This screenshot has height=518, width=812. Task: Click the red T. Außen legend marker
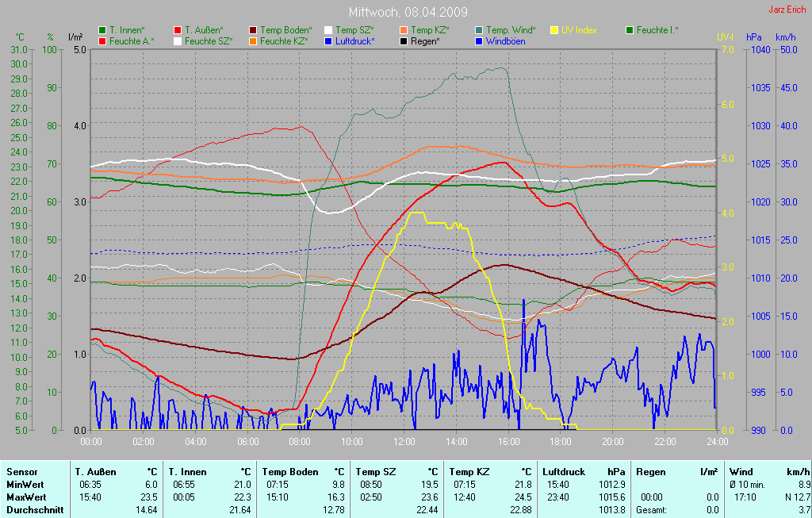178,30
